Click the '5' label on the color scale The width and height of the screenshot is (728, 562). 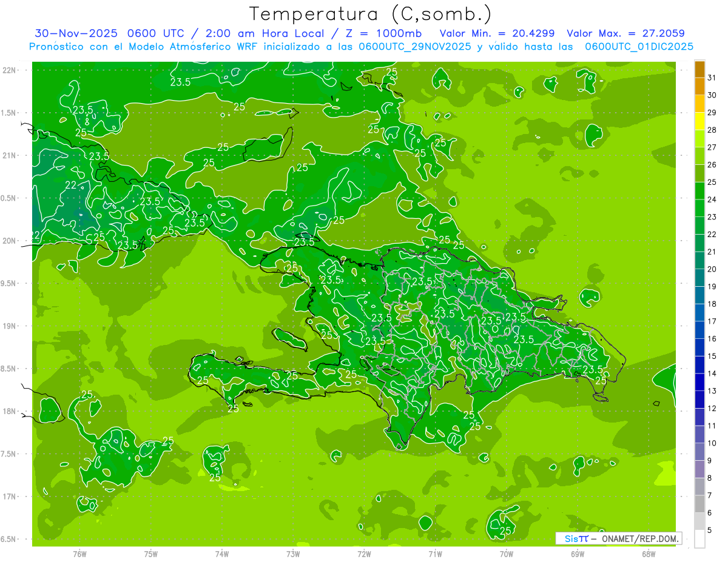[x=710, y=530]
